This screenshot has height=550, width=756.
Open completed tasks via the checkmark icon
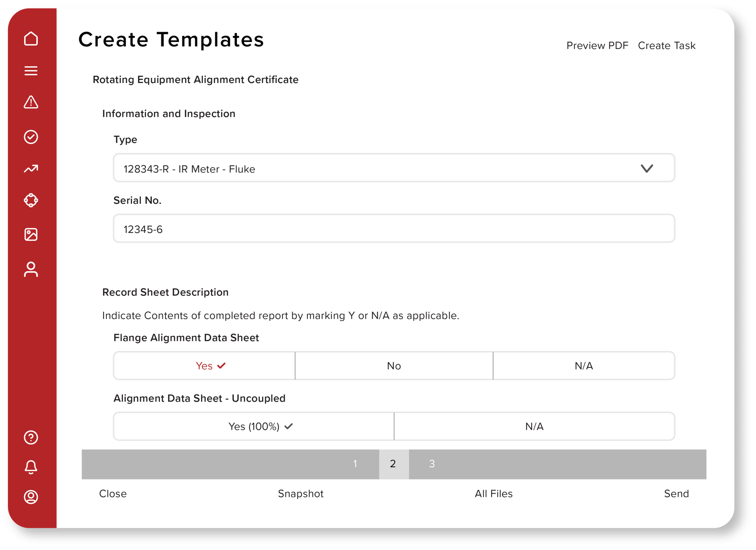pyautogui.click(x=31, y=137)
